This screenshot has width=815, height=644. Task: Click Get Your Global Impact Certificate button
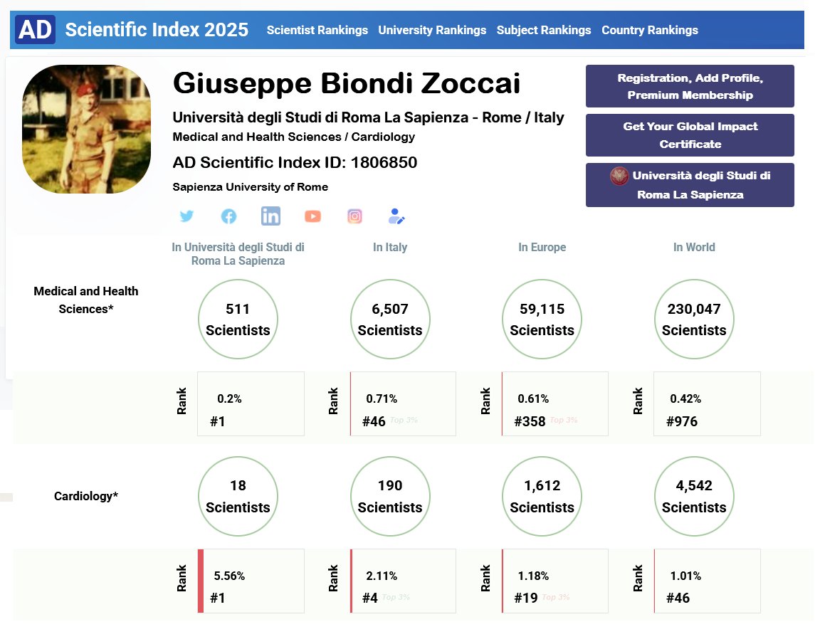(690, 135)
